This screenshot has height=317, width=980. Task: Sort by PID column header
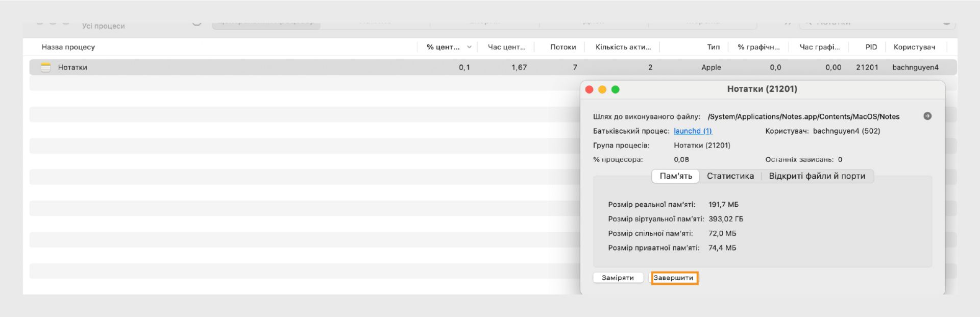coord(871,47)
